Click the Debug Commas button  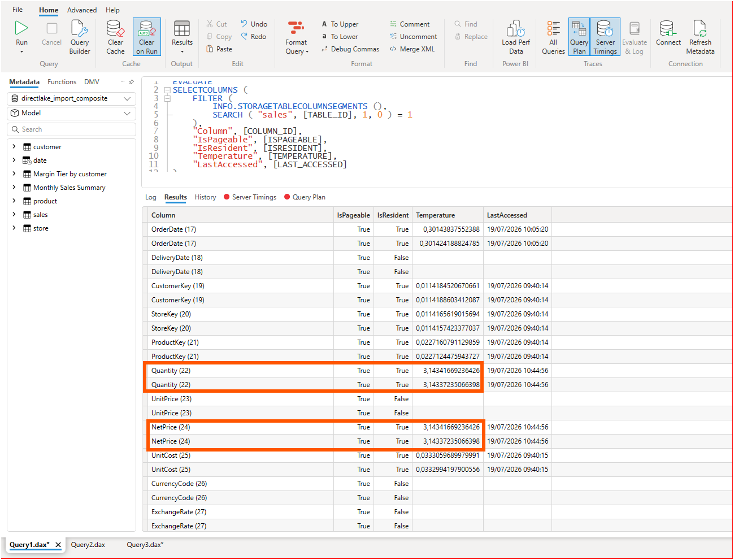(x=350, y=49)
